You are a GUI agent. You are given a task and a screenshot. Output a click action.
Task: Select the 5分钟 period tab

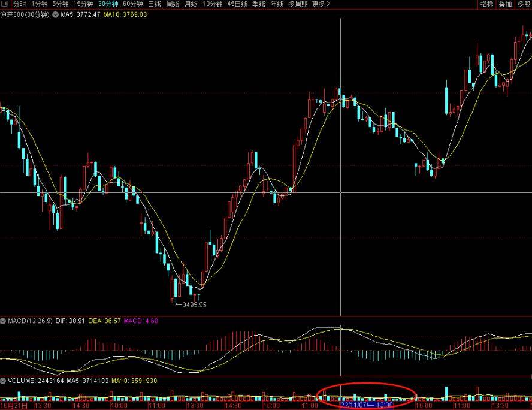[x=61, y=4]
